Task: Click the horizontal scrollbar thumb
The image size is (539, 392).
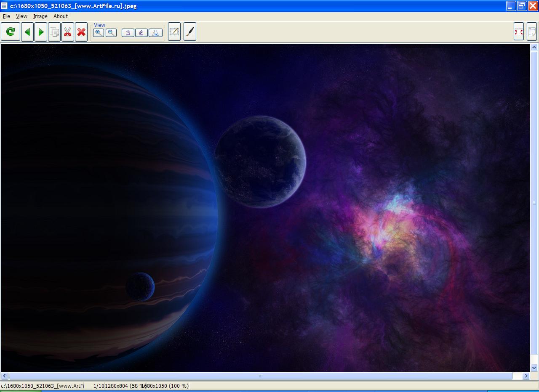Action: 261,376
